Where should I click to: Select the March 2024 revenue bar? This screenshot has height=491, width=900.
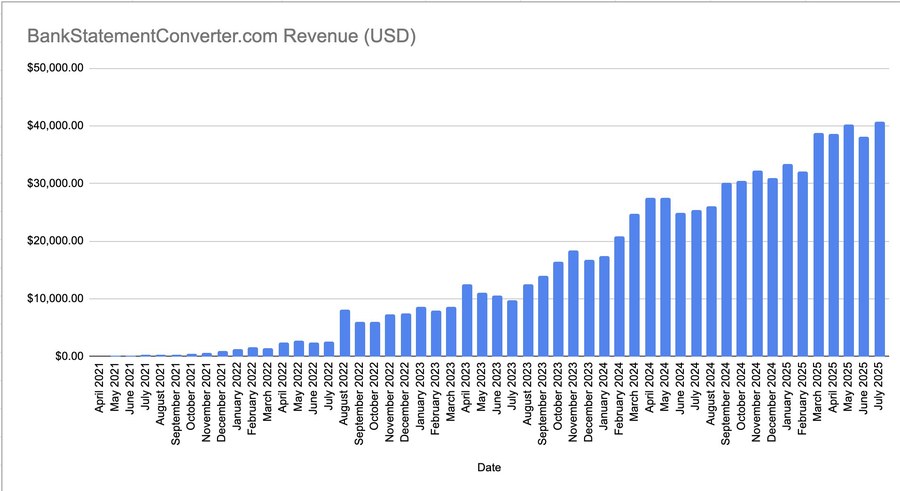634,285
